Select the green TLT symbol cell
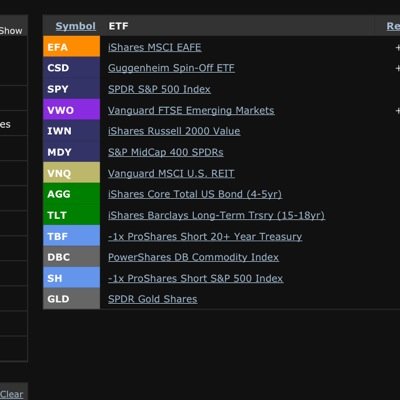Screen dimensions: 400x400 (71, 215)
